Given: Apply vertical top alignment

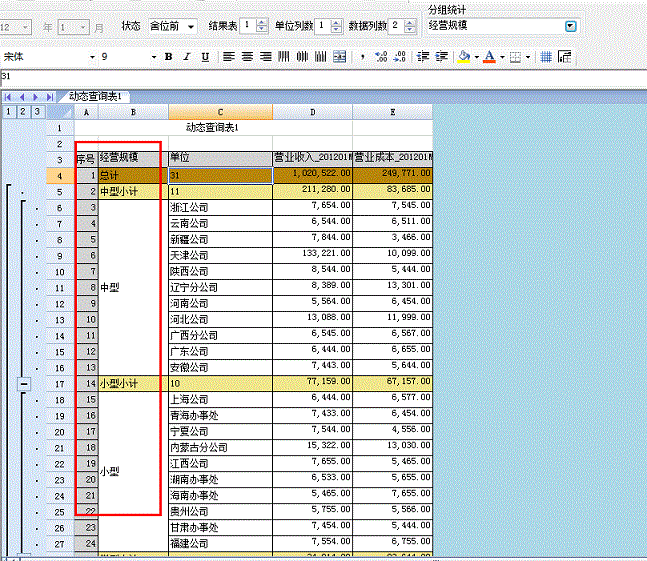Looking at the screenshot, I should coord(284,57).
